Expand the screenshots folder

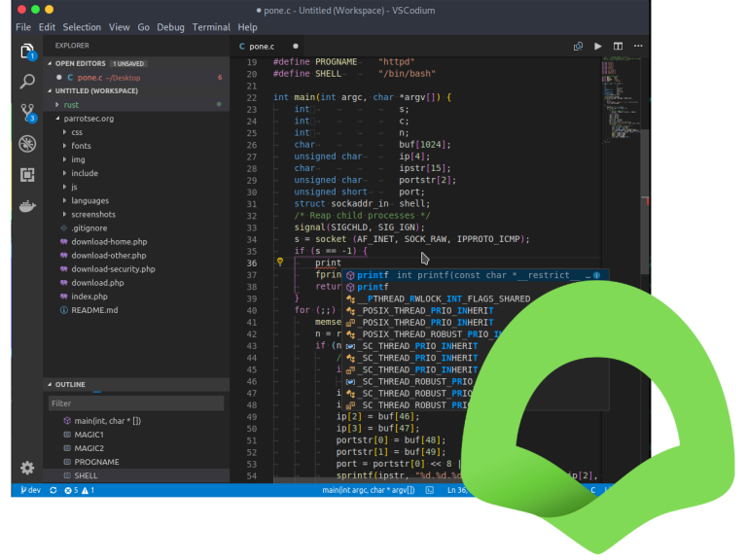(65, 214)
